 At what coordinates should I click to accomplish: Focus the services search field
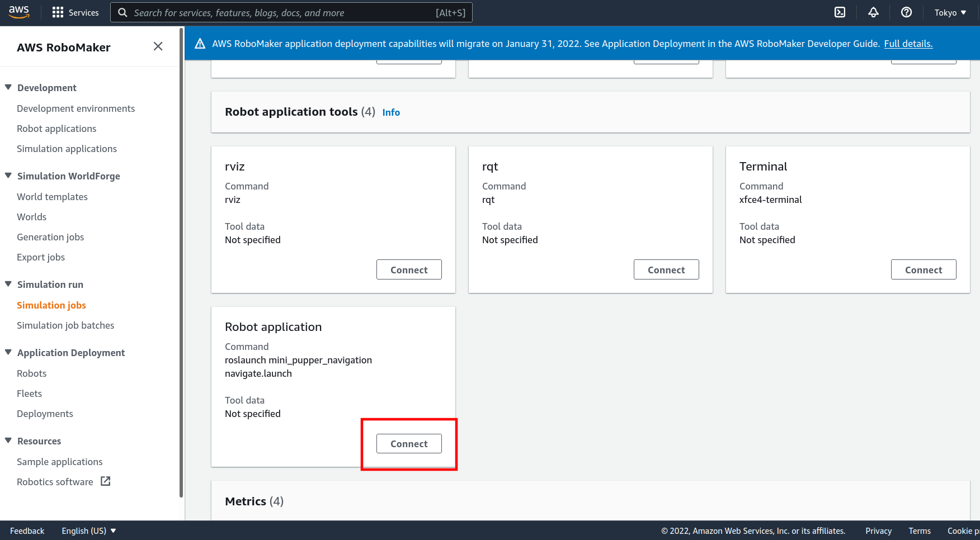pyautogui.click(x=291, y=12)
